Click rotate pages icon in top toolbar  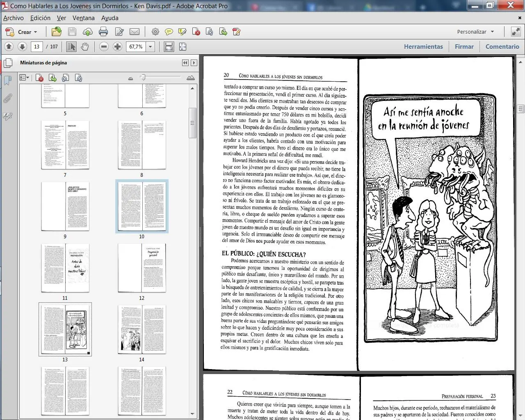(210, 32)
